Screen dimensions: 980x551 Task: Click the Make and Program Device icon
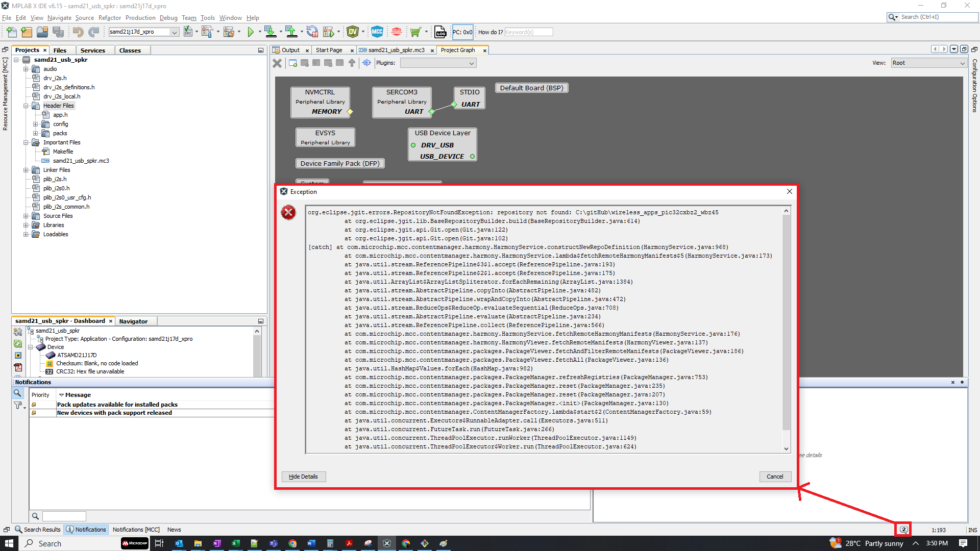click(270, 32)
